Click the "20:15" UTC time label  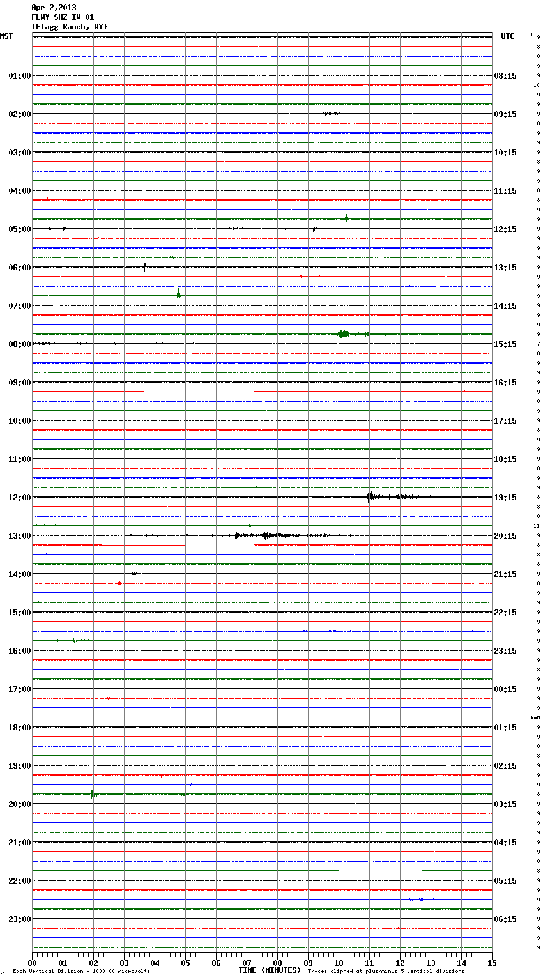pyautogui.click(x=505, y=536)
